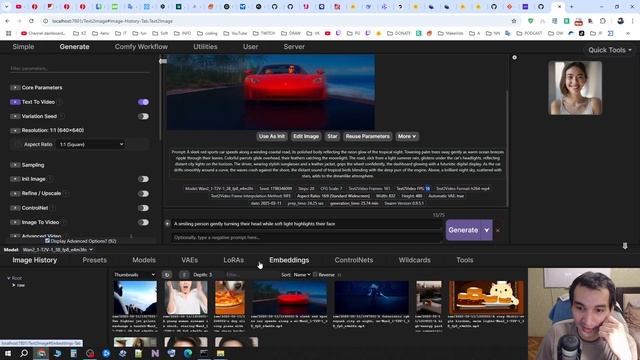The height and width of the screenshot is (360, 640).
Task: Expand the Sampling group arrow
Action: (x=15, y=165)
